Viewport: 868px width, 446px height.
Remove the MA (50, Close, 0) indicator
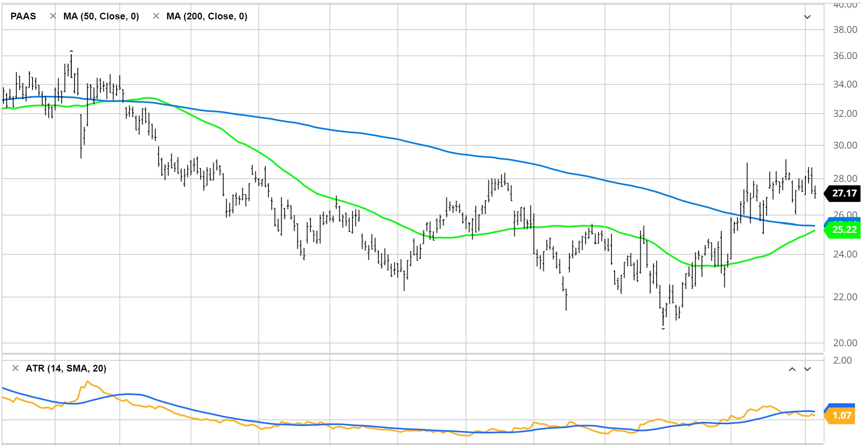coord(53,16)
